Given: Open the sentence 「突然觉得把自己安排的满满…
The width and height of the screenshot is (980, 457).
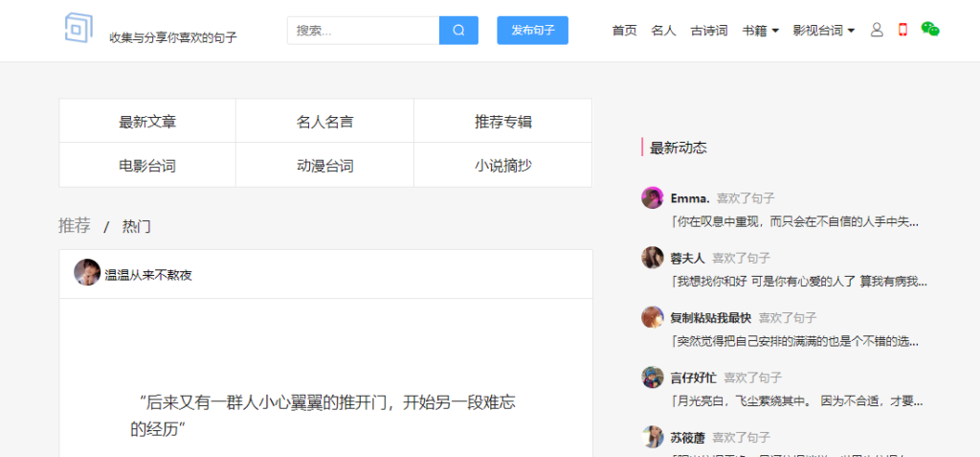Looking at the screenshot, I should click(x=797, y=341).
